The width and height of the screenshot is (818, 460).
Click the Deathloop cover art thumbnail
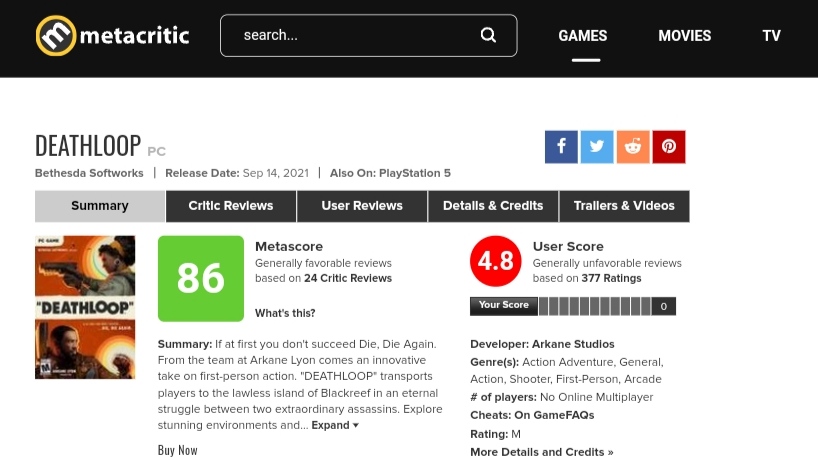[85, 307]
